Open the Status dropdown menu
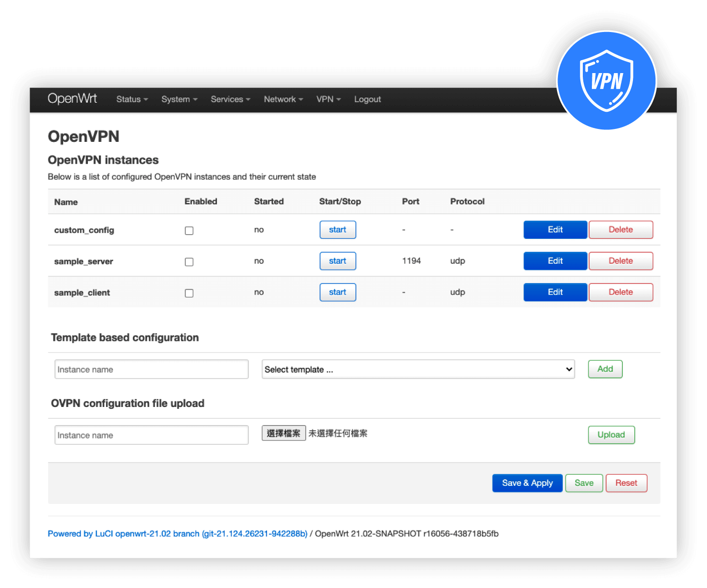This screenshot has width=707, height=588. point(132,99)
